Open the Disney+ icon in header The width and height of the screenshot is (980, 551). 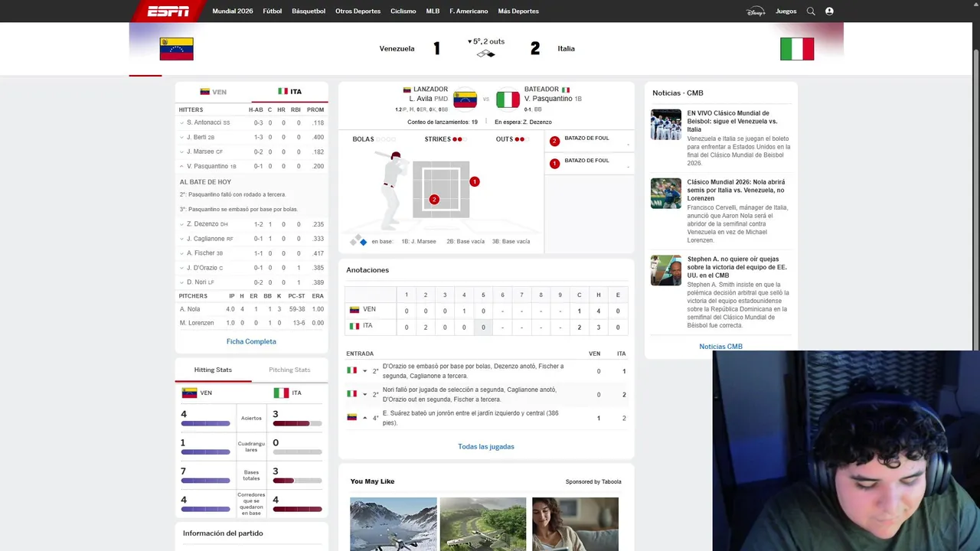coord(756,11)
